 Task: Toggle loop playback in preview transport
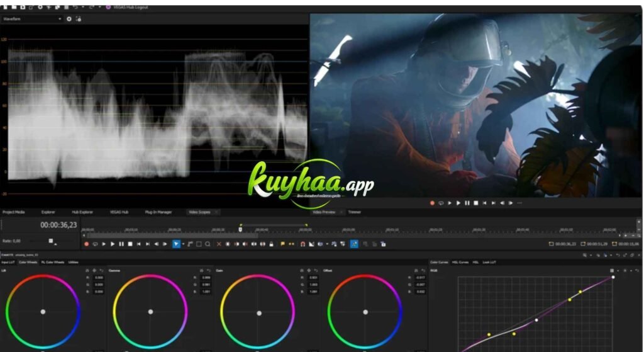[x=441, y=203]
